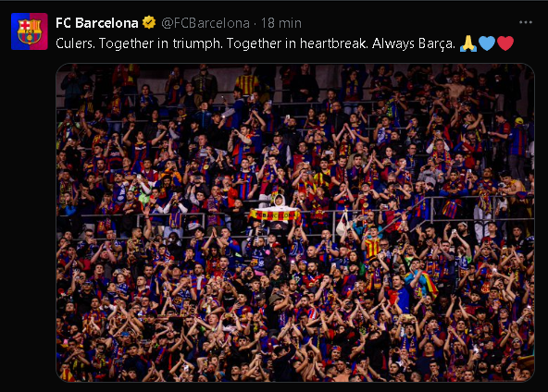
Task: Visit the @FCBarcelona handle link
Action: [x=205, y=23]
